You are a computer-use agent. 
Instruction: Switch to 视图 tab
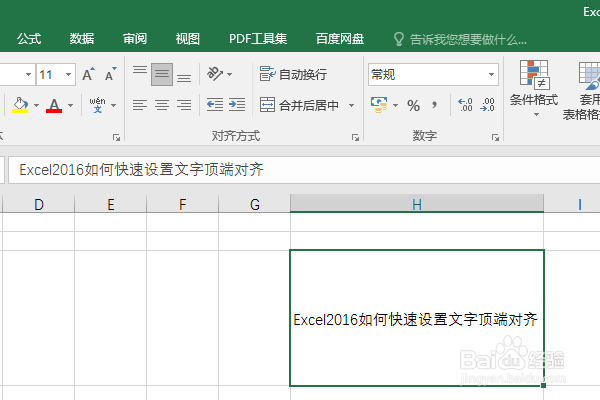click(x=188, y=39)
